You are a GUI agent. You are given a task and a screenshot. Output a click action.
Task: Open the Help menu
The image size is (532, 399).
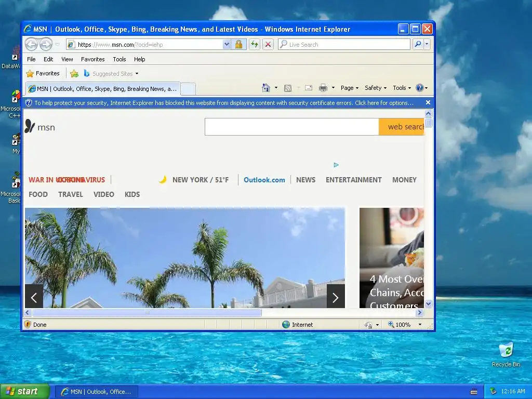click(139, 59)
